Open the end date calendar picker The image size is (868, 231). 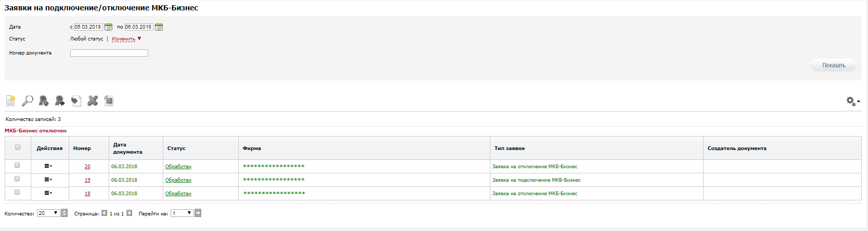click(159, 27)
